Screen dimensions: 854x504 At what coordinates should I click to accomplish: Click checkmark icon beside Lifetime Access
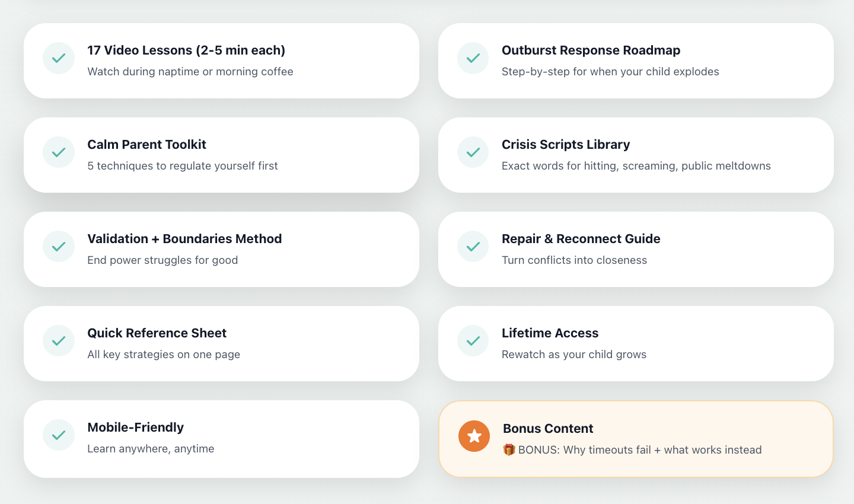(x=473, y=341)
